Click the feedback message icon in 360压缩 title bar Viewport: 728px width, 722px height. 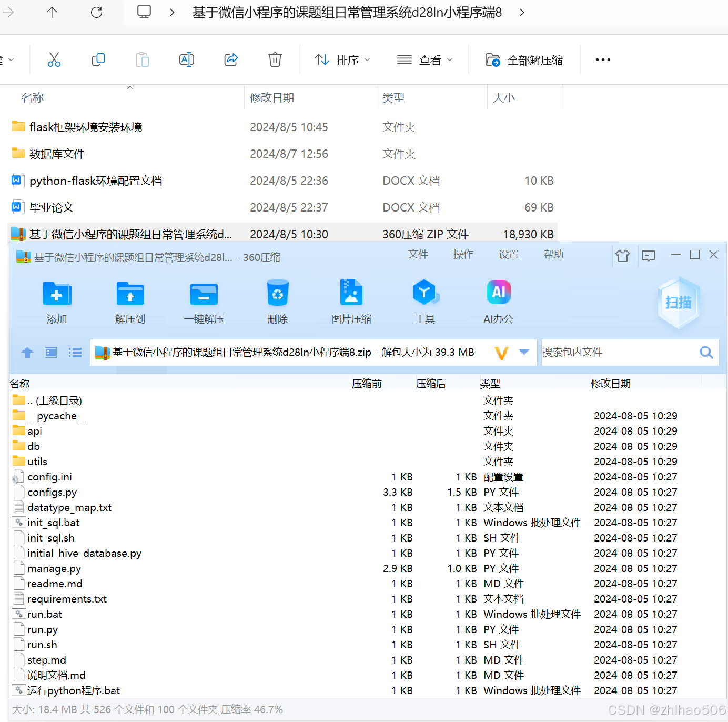(649, 256)
